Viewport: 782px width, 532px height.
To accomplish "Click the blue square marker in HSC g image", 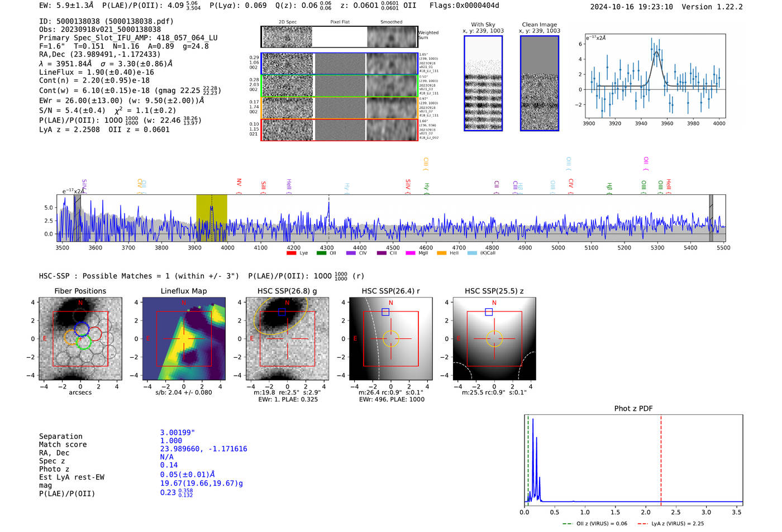I will point(282,312).
